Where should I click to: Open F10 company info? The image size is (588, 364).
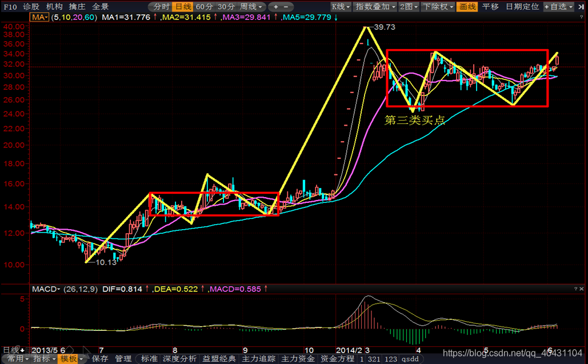[10, 7]
